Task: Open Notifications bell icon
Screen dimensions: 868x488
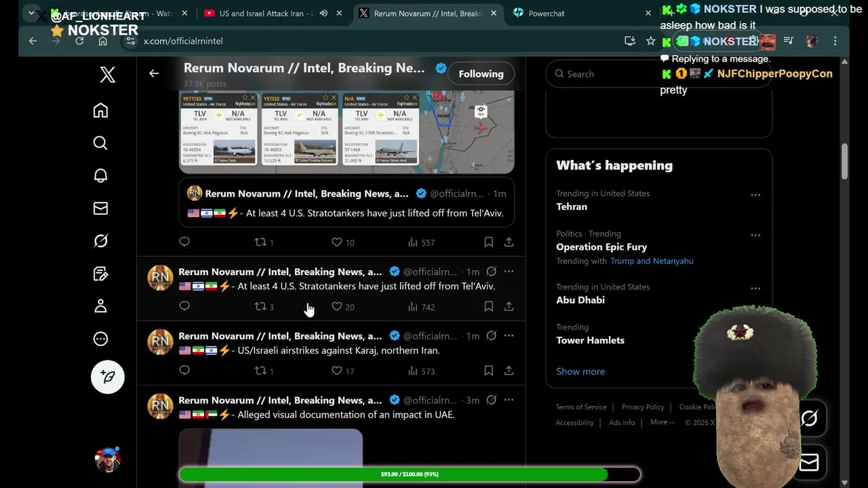Action: (100, 176)
